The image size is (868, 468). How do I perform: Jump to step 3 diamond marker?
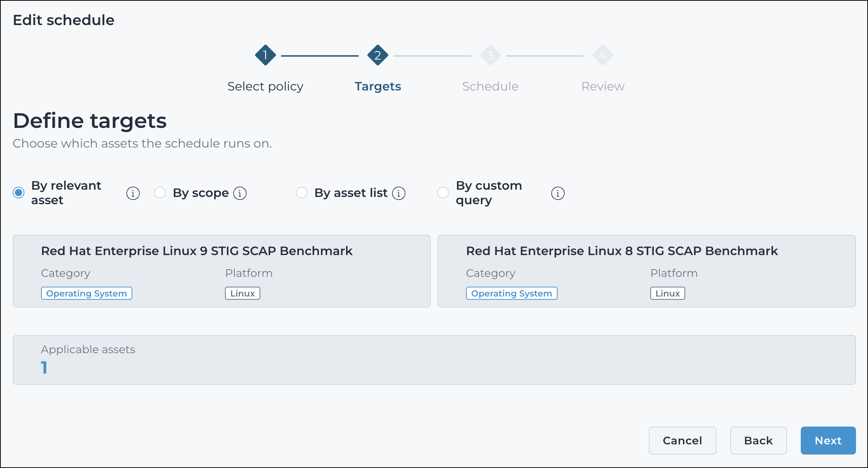490,55
